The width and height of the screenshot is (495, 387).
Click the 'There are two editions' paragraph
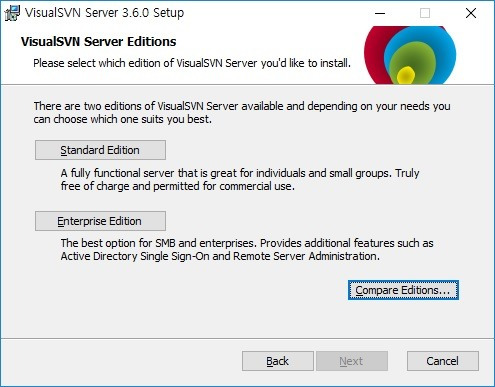tap(242, 112)
